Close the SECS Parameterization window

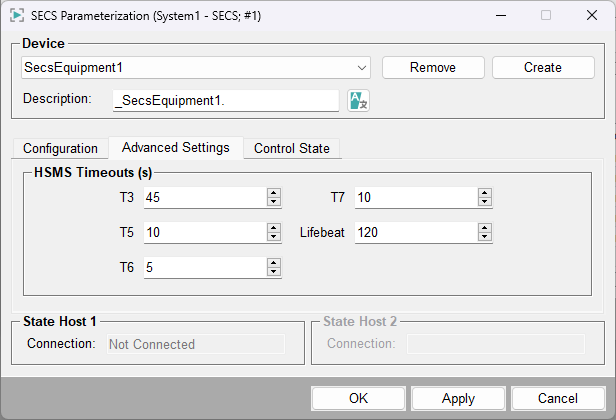pos(592,15)
